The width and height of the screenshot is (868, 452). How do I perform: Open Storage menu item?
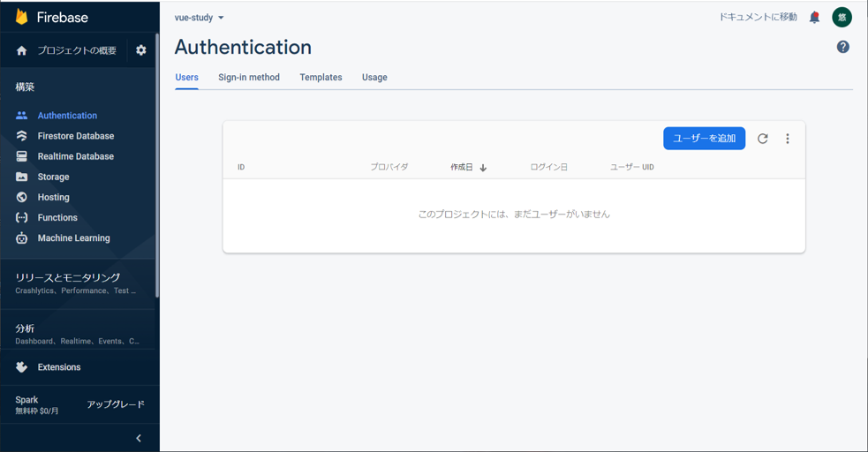[54, 177]
